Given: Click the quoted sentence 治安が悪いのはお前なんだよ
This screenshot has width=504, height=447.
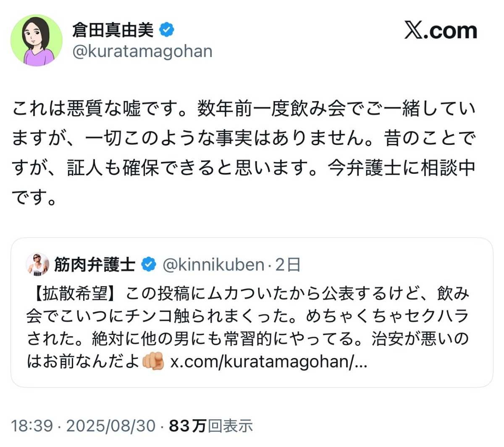Looking at the screenshot, I should [x=420, y=339].
